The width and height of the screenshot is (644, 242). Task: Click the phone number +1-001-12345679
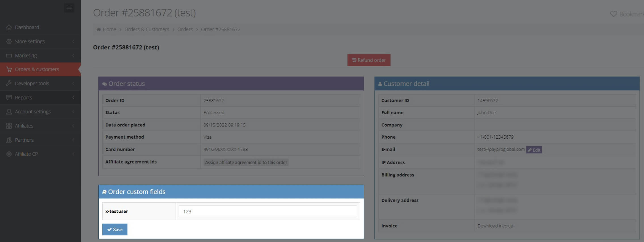pos(495,137)
